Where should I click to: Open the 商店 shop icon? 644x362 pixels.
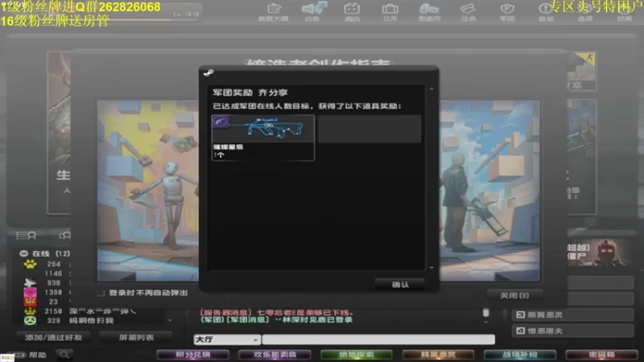[352, 9]
